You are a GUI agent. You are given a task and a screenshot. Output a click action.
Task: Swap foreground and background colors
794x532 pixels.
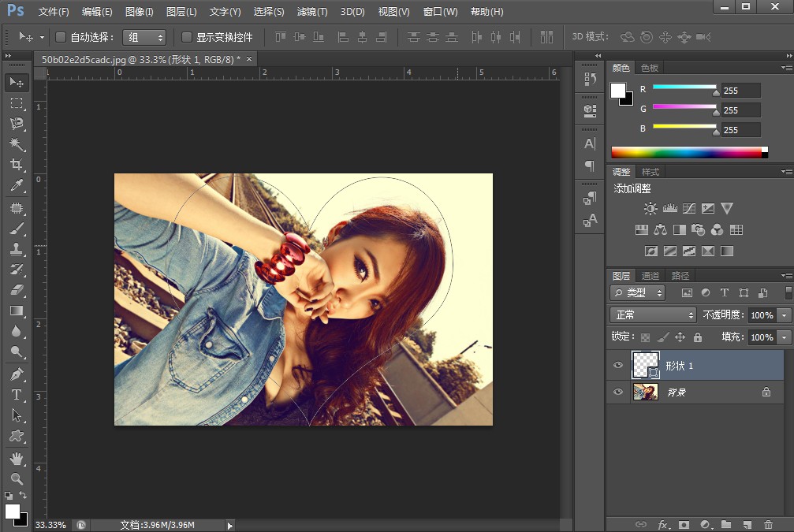[23, 494]
